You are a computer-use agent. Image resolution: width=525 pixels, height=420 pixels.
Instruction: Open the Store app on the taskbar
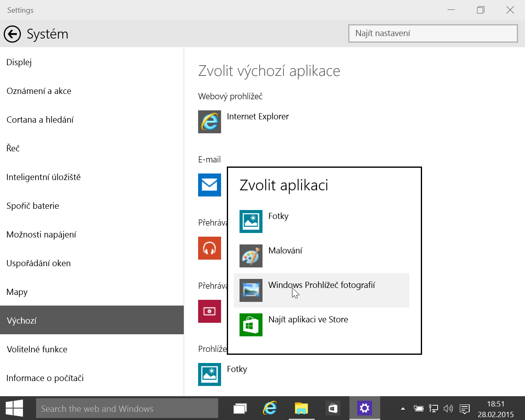coord(333,409)
